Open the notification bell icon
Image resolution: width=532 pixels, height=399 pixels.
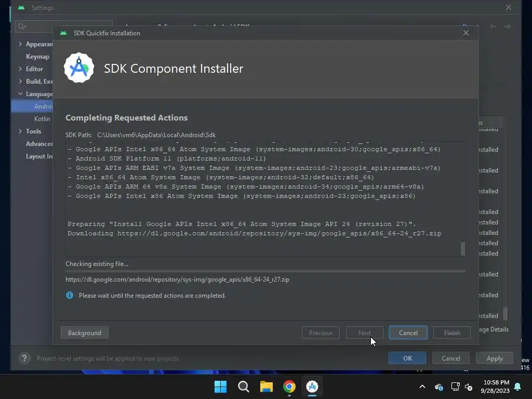point(518,387)
